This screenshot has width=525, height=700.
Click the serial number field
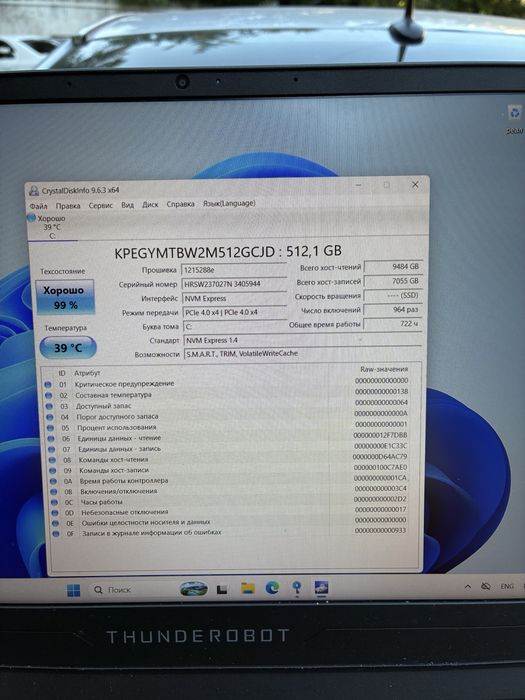(x=233, y=284)
